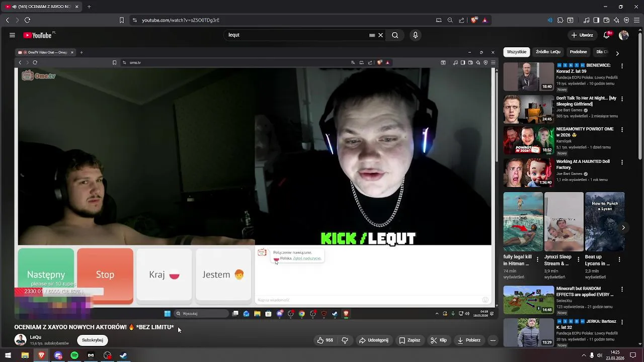Select the Podobne filter chip
This screenshot has height=362, width=644.
578,52
